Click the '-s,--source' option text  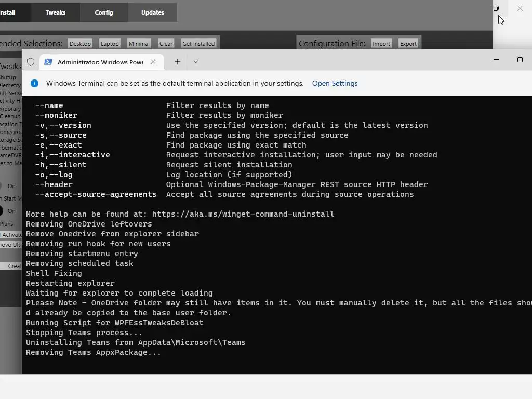tap(61, 135)
